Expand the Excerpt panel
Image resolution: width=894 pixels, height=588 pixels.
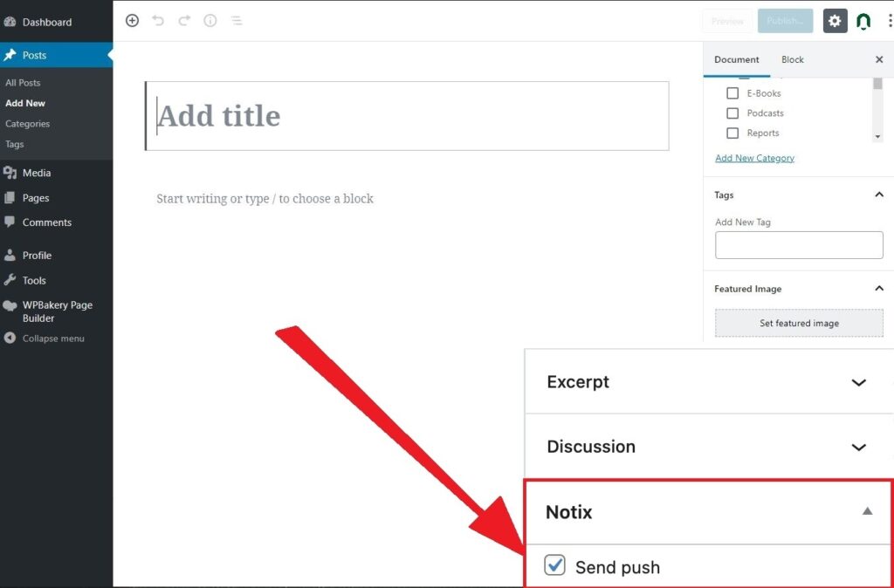click(x=858, y=382)
